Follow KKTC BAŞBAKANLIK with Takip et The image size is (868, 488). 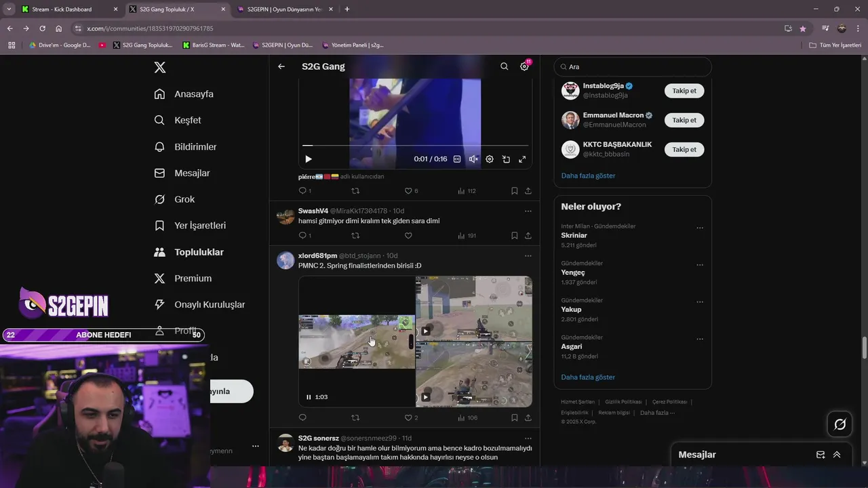coord(684,149)
